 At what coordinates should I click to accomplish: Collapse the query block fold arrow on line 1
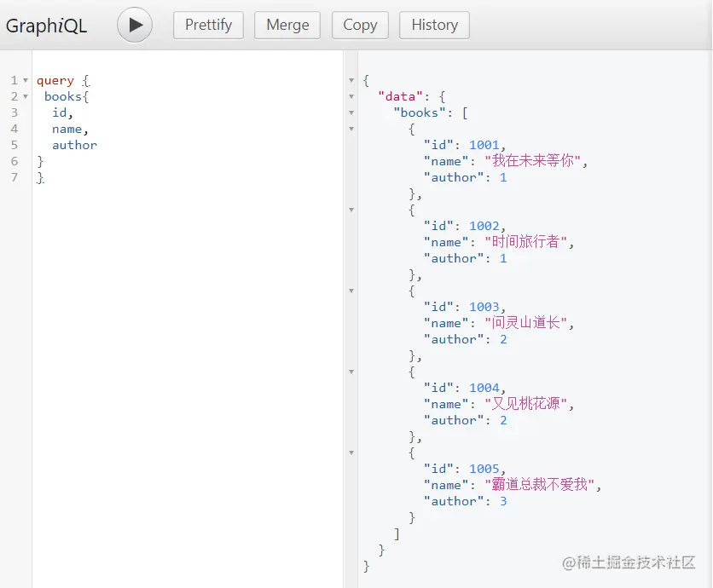click(25, 81)
